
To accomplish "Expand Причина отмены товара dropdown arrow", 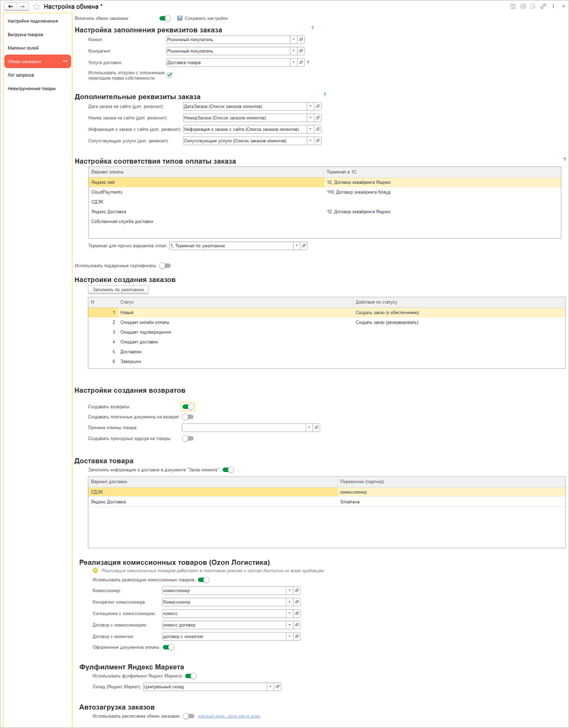I will click(x=309, y=428).
